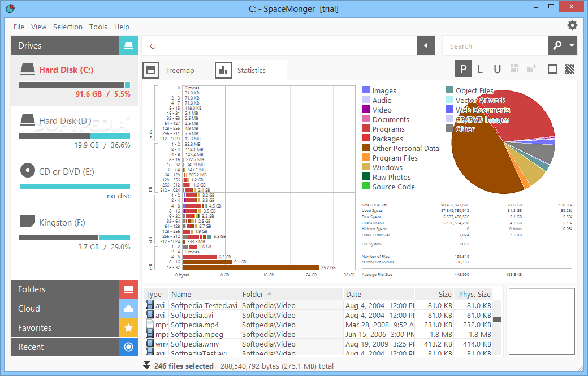This screenshot has height=376, width=588.
Task: Select the Softpedia.wmv file row
Action: click(x=318, y=344)
